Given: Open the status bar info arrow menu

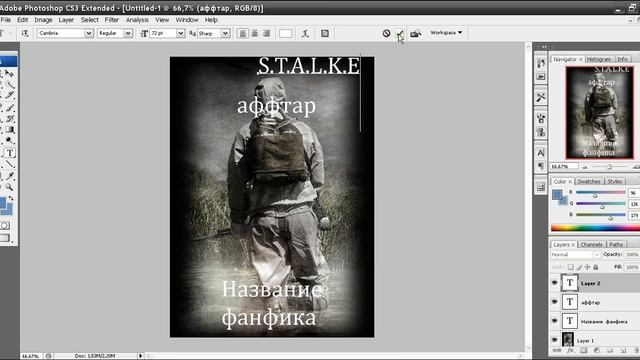Looking at the screenshot, I should [x=140, y=356].
